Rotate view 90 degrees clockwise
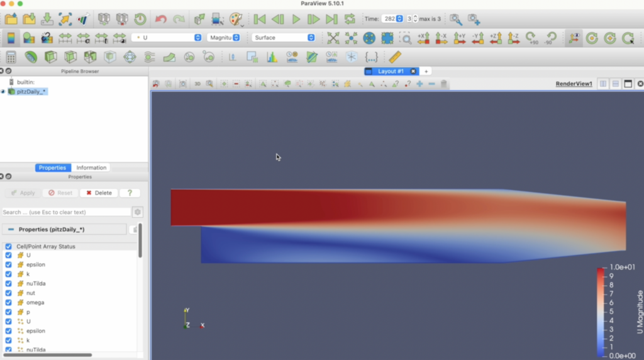Image resolution: width=644 pixels, height=360 pixels. click(532, 38)
